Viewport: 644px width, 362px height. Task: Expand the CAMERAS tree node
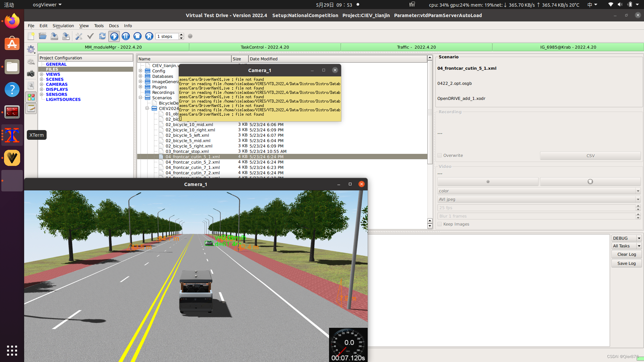tap(42, 84)
